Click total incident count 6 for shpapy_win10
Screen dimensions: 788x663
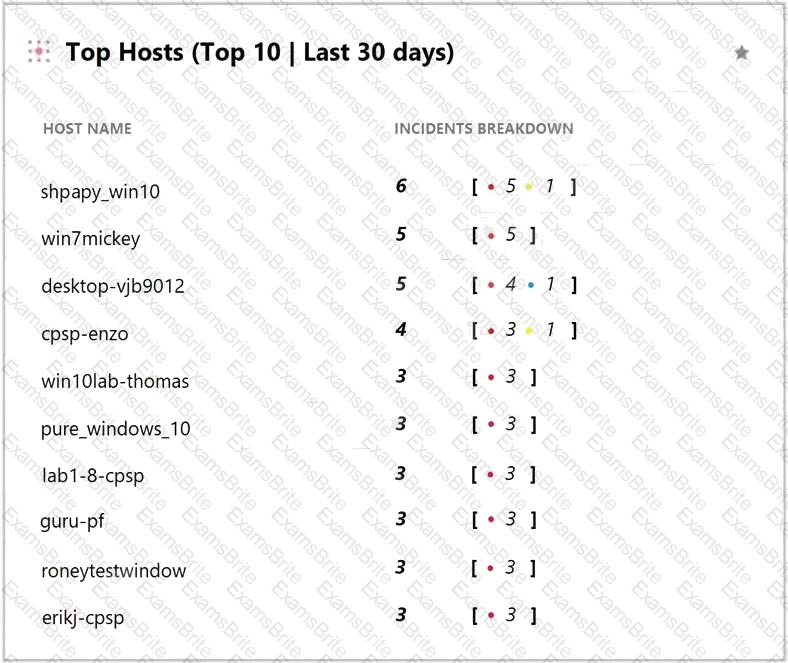pos(401,186)
